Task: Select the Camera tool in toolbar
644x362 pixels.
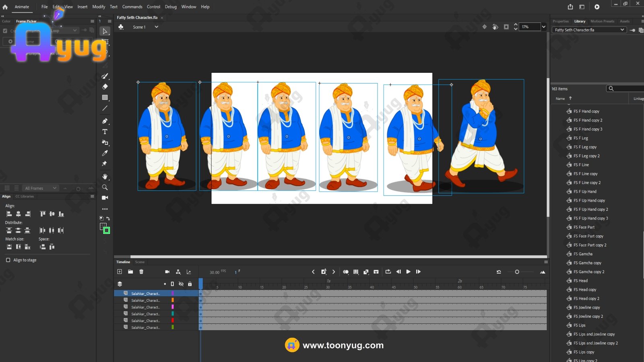Action: (105, 197)
